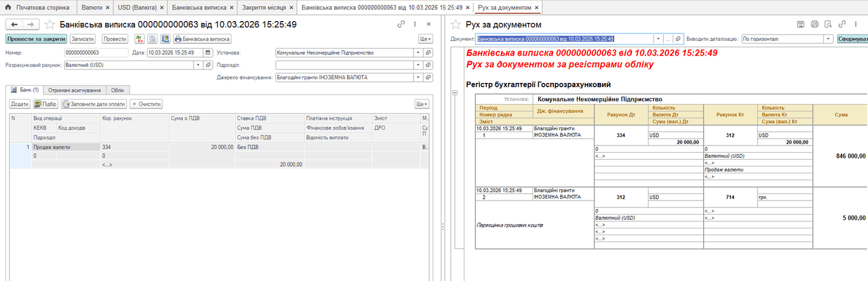Go forward with the right arrow navigation button
Screen dimensions: 868x281
(x=31, y=24)
